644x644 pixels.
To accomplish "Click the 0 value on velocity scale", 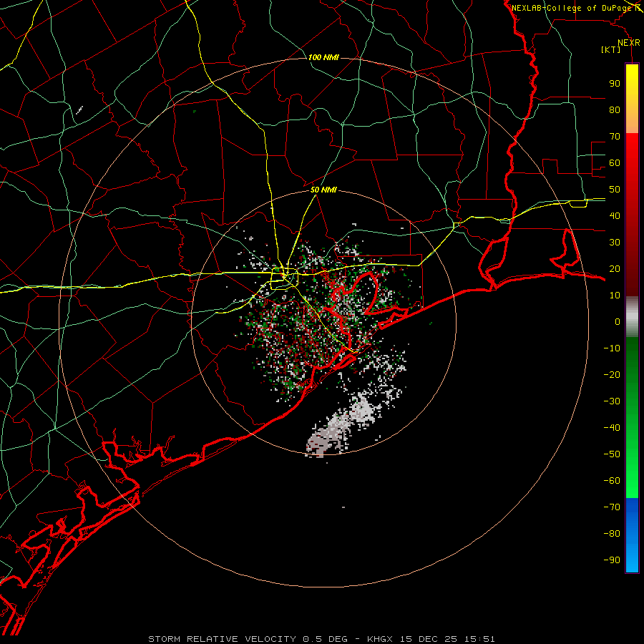I will [x=618, y=322].
